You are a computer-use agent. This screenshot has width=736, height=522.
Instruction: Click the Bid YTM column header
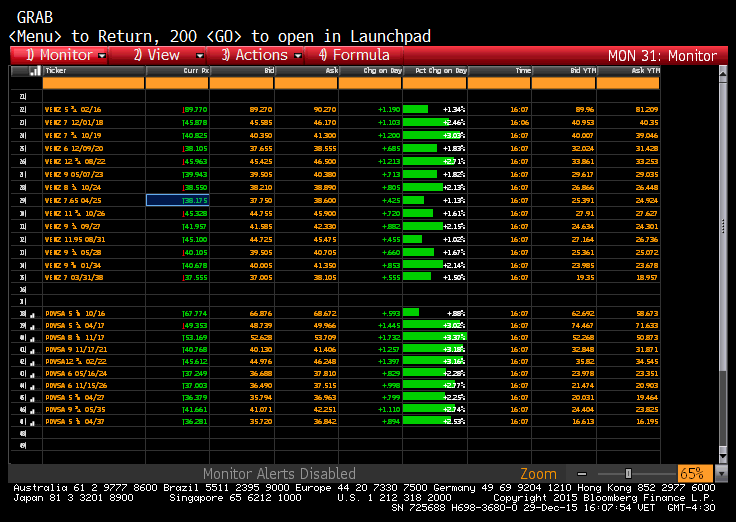pyautogui.click(x=564, y=71)
